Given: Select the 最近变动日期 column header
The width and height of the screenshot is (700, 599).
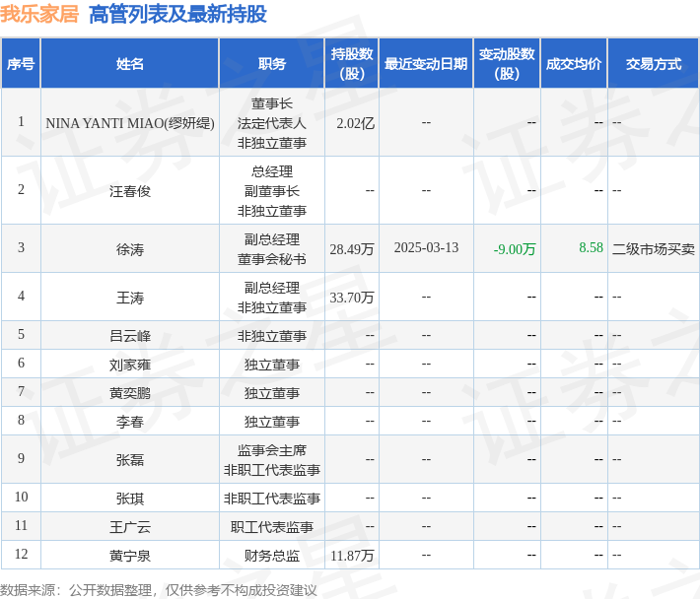Looking at the screenshot, I should (x=426, y=64).
